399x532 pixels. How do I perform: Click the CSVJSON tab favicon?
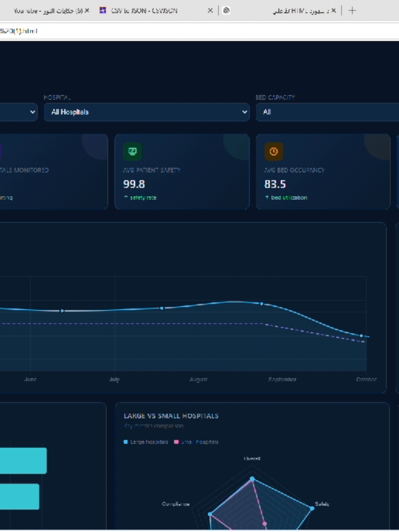click(x=103, y=11)
